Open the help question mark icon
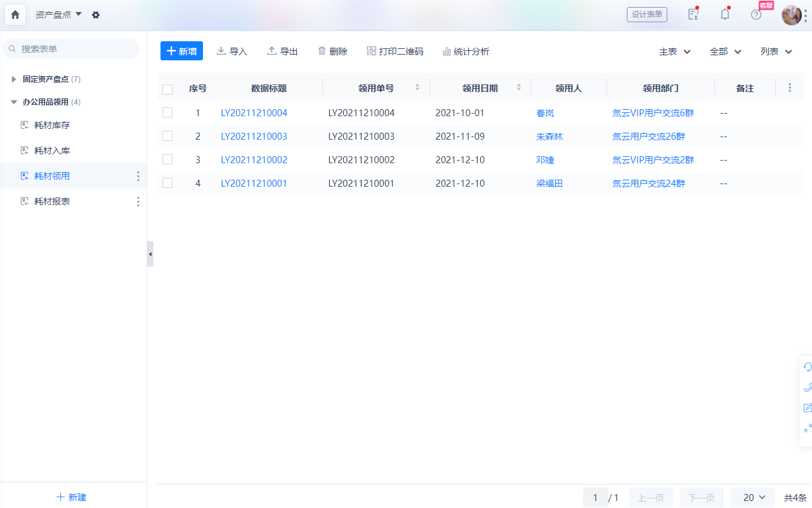The width and height of the screenshot is (812, 508). click(756, 15)
